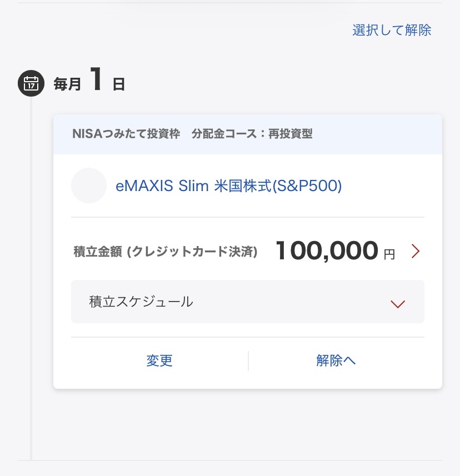This screenshot has height=476, width=460.
Task: Click the NISAつみたて投資枠 label
Action: point(126,134)
